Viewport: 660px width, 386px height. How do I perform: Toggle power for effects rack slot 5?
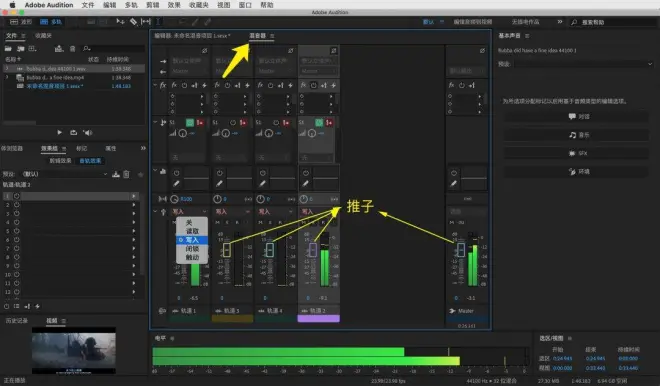tap(17, 231)
